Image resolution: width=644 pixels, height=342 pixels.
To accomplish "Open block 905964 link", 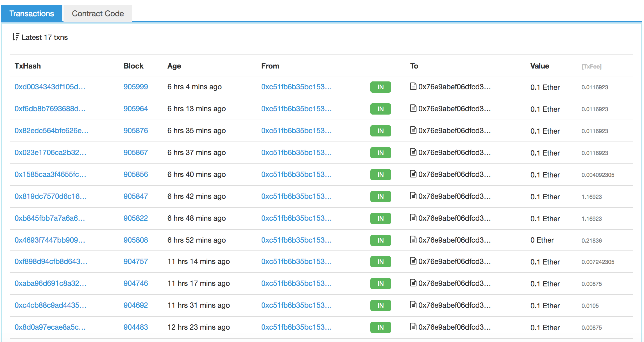I will (135, 109).
